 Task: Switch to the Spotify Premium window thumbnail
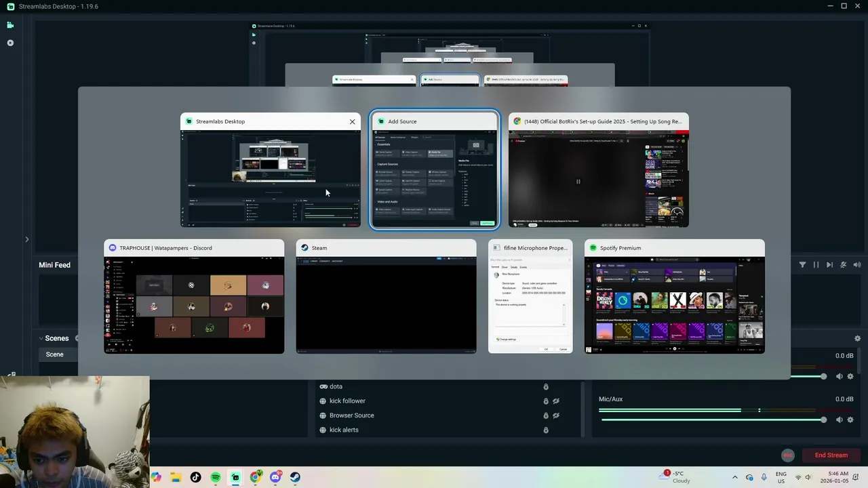point(674,296)
